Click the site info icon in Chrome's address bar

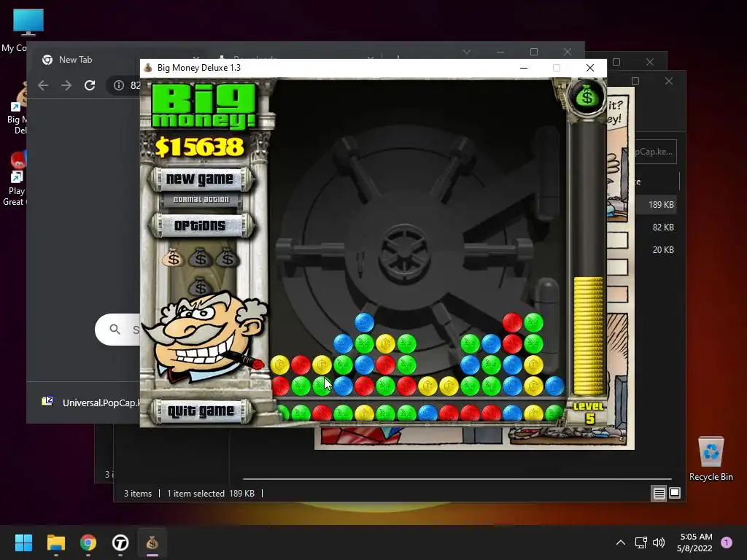point(119,85)
